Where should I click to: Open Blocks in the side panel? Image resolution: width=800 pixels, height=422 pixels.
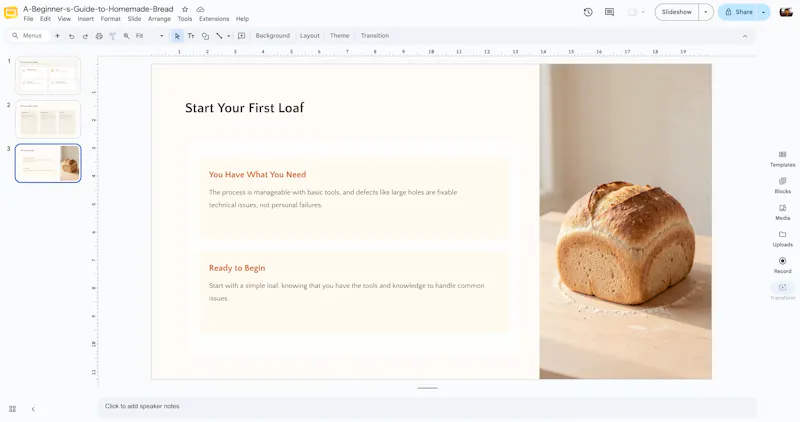(782, 185)
